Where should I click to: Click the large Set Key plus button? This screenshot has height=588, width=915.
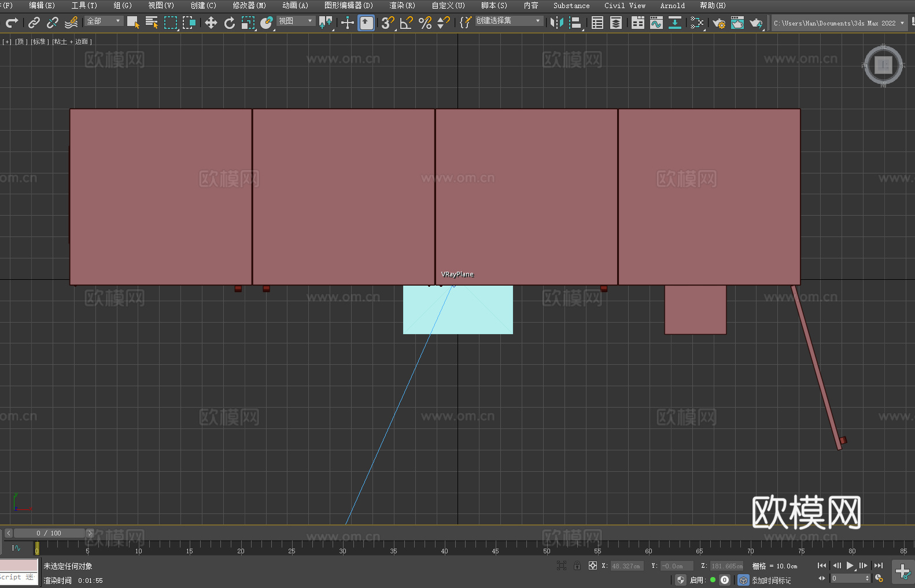(902, 572)
